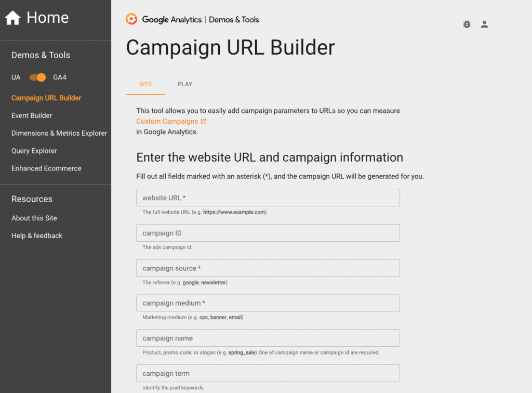The height and width of the screenshot is (393, 532).
Task: Switch to the PLAY tab
Action: coord(185,84)
